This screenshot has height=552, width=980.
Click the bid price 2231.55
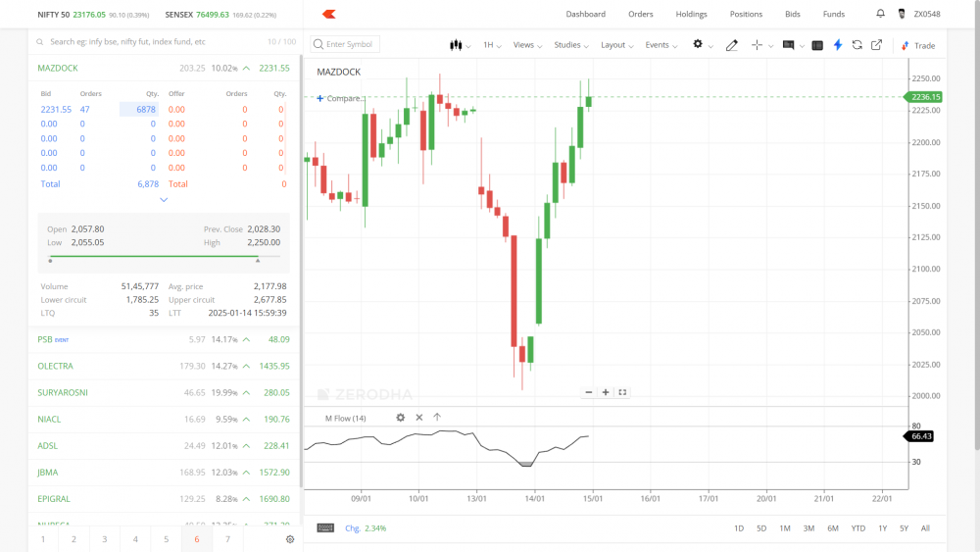[x=56, y=110]
